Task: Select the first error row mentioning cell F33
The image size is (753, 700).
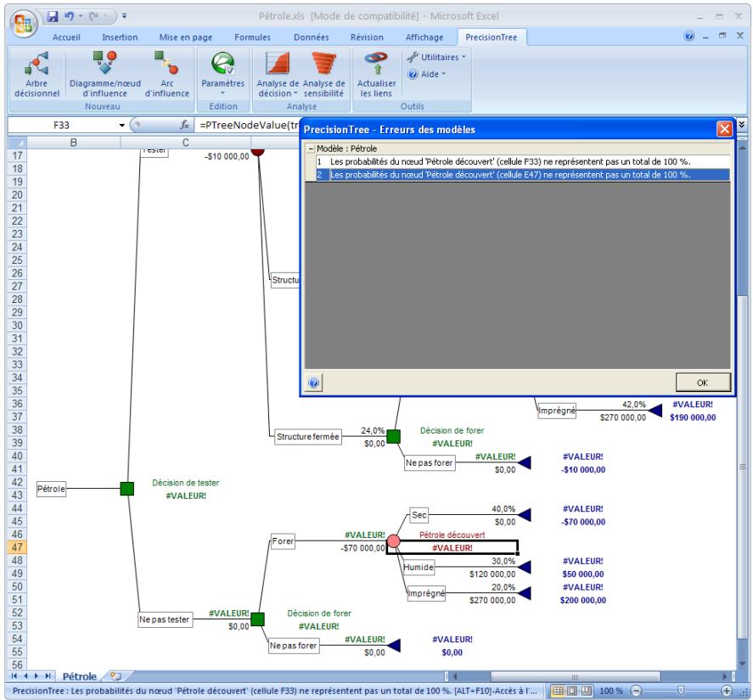Action: [509, 161]
